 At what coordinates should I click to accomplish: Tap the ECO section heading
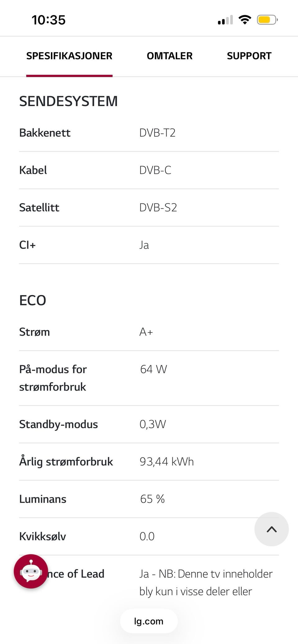click(x=33, y=300)
